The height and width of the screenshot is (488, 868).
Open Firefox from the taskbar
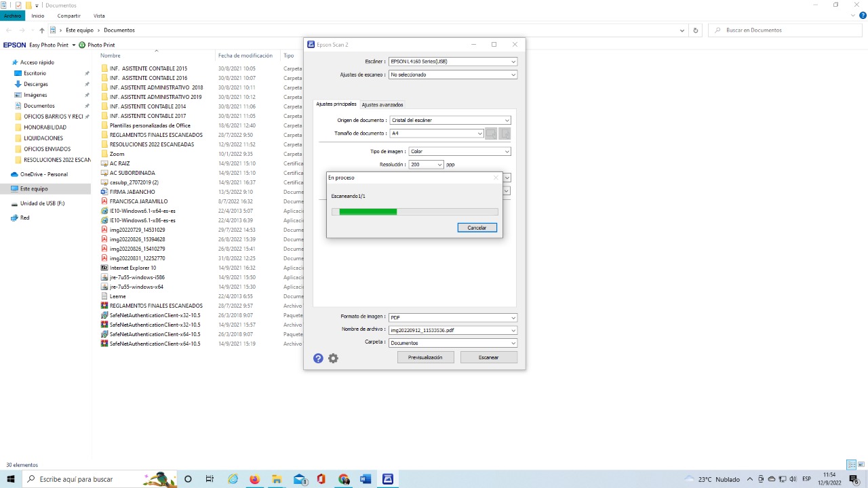[254, 479]
